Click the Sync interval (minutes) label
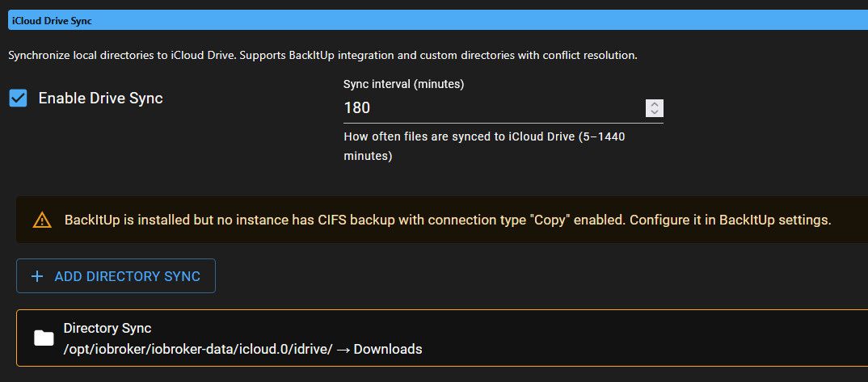Viewport: 868px width, 382px height. [x=403, y=83]
